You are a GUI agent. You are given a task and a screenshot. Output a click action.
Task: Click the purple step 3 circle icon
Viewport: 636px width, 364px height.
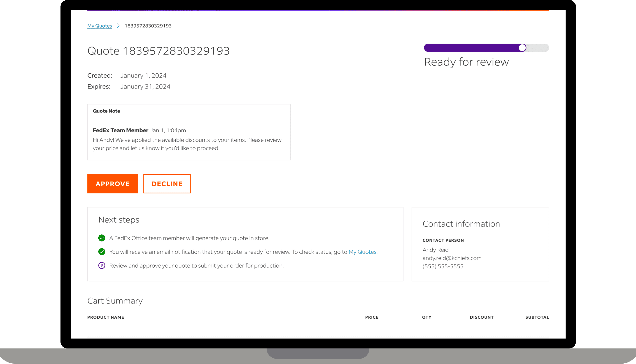(102, 266)
